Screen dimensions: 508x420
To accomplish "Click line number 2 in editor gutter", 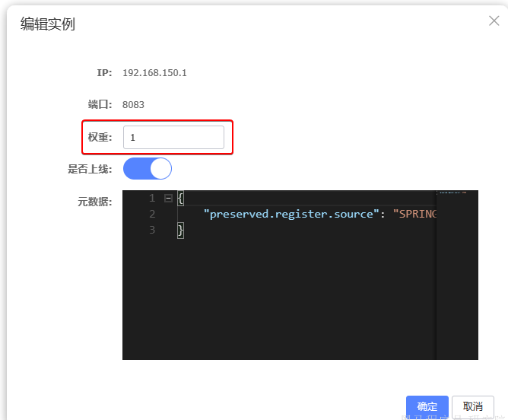I will (152, 214).
